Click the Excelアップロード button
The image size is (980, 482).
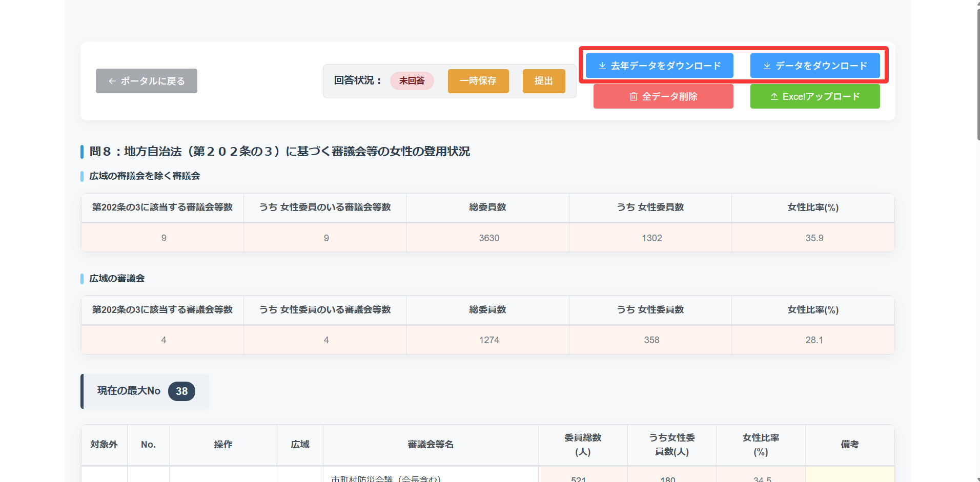[x=815, y=96]
